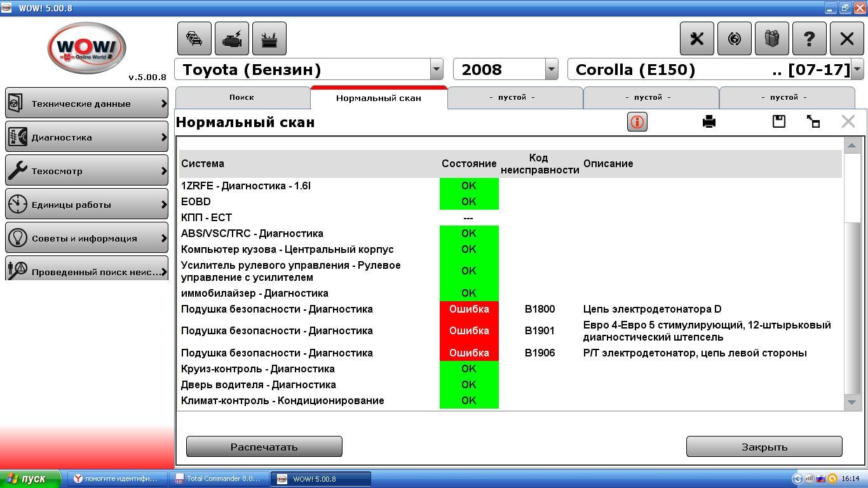Click the WOW! Online World logo

tap(86, 48)
